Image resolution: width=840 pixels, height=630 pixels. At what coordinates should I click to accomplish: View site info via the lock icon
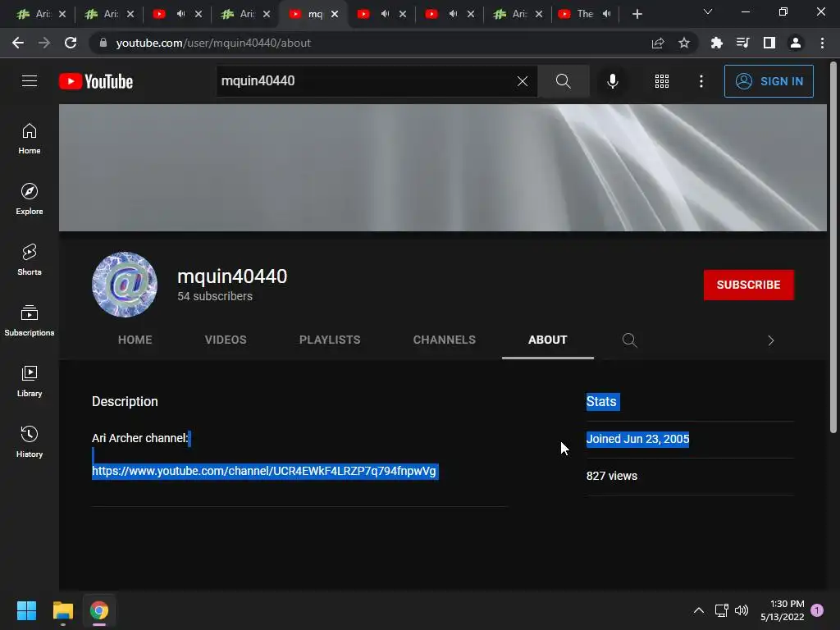(103, 43)
